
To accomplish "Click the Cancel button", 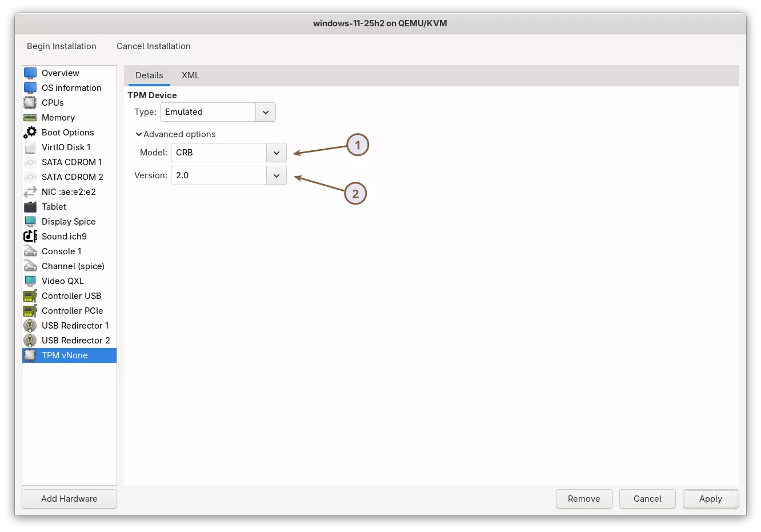I will click(647, 499).
